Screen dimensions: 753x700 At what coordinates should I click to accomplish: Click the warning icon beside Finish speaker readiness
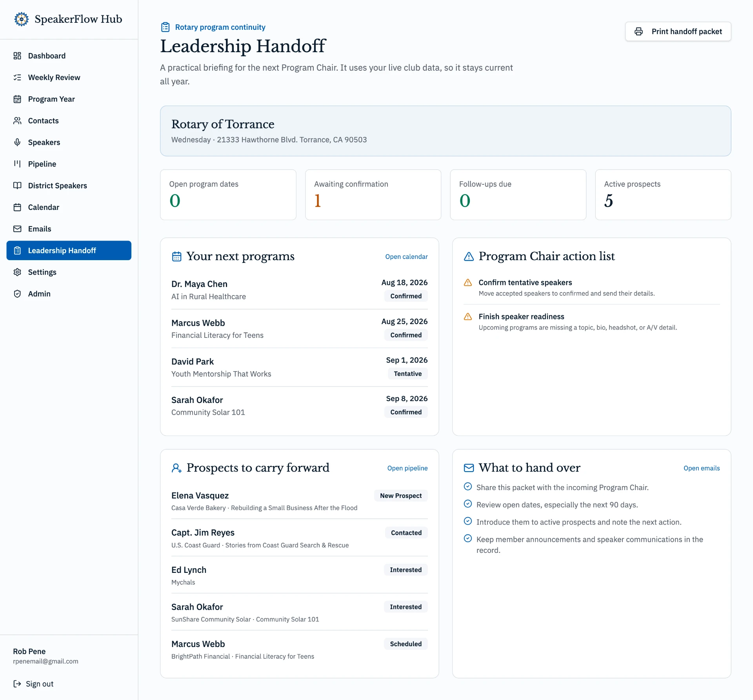pos(468,317)
